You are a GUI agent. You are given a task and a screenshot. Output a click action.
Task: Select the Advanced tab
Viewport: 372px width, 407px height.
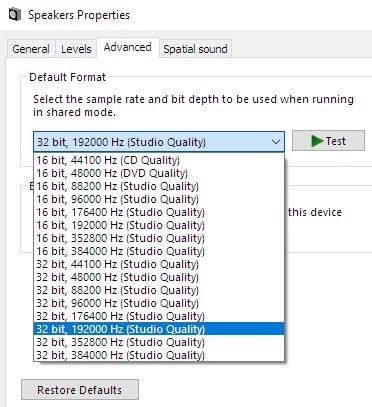[128, 47]
